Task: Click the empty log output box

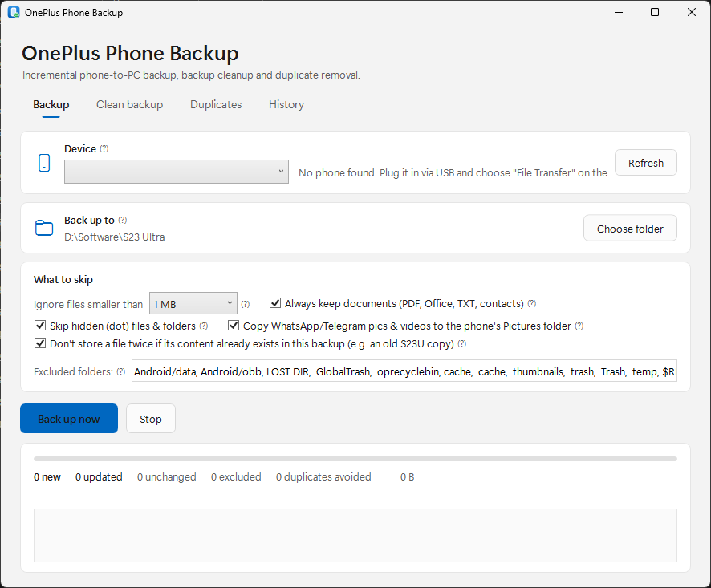Action: [x=355, y=535]
